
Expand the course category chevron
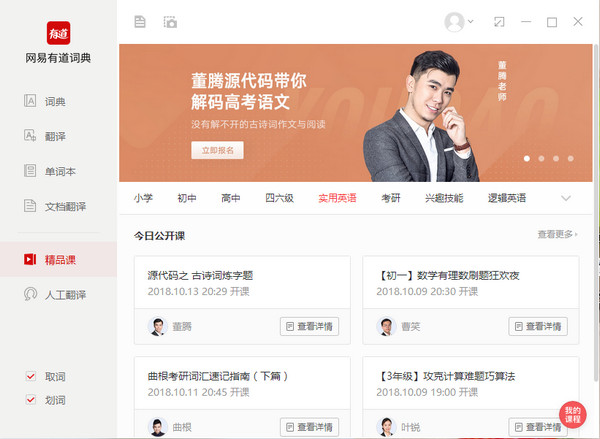pyautogui.click(x=566, y=198)
